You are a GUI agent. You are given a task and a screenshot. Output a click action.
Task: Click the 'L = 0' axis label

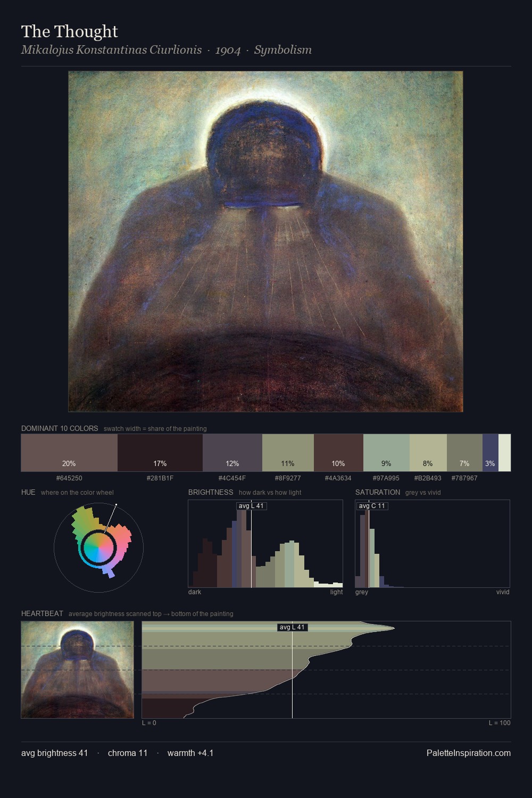(149, 723)
